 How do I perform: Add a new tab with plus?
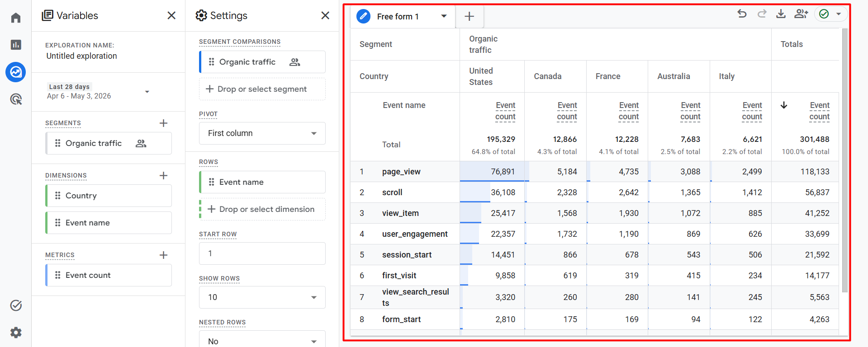(470, 16)
